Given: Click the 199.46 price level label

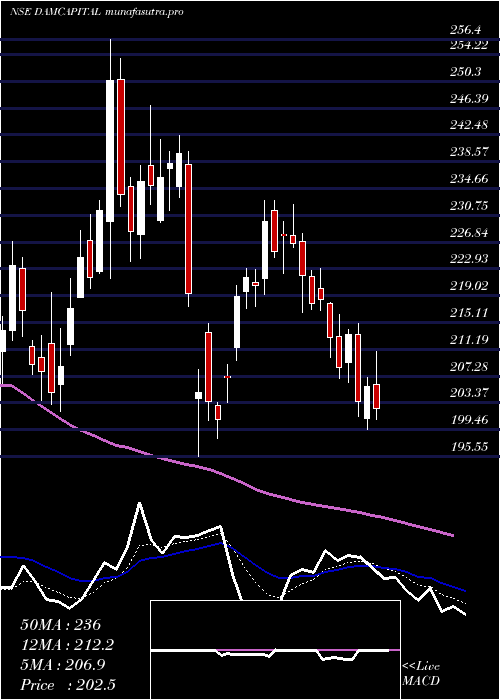Looking at the screenshot, I should tap(469, 420).
